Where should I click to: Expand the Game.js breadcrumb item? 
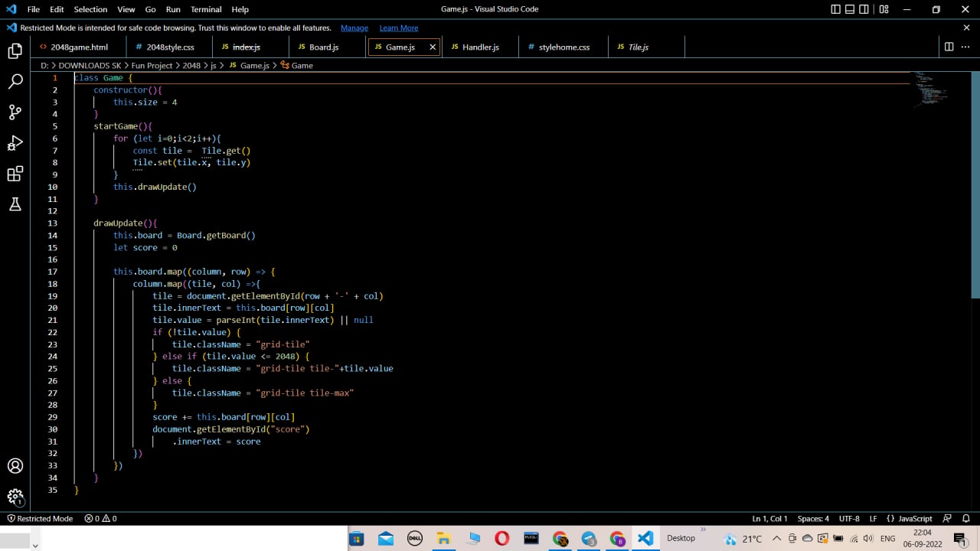point(249,65)
